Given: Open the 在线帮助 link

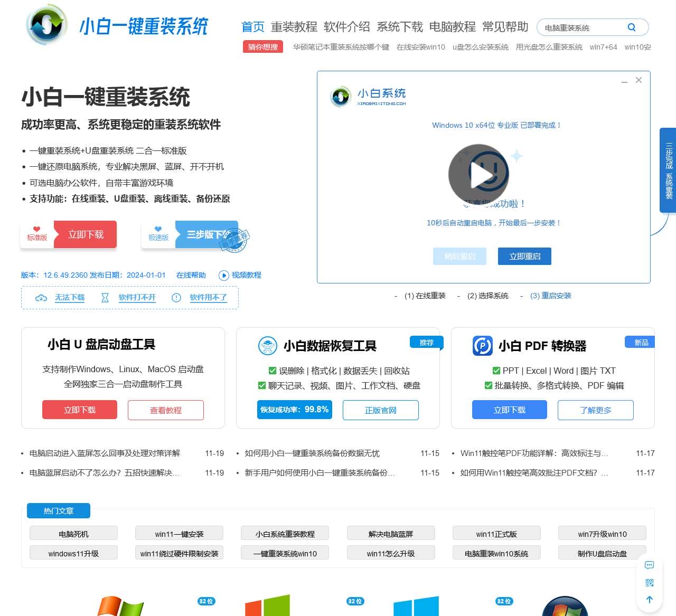Looking at the screenshot, I should click(191, 275).
